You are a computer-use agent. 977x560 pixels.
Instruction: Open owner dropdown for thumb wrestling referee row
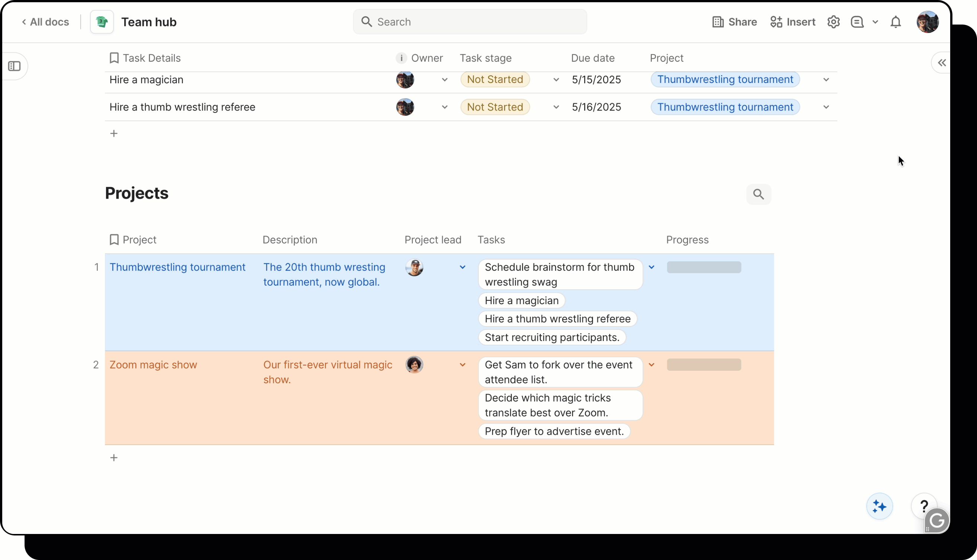(x=445, y=107)
